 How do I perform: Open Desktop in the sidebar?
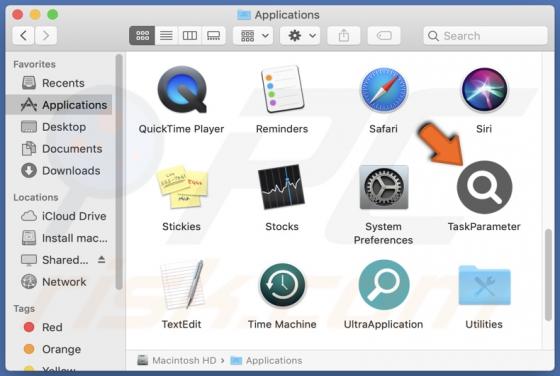(x=59, y=127)
